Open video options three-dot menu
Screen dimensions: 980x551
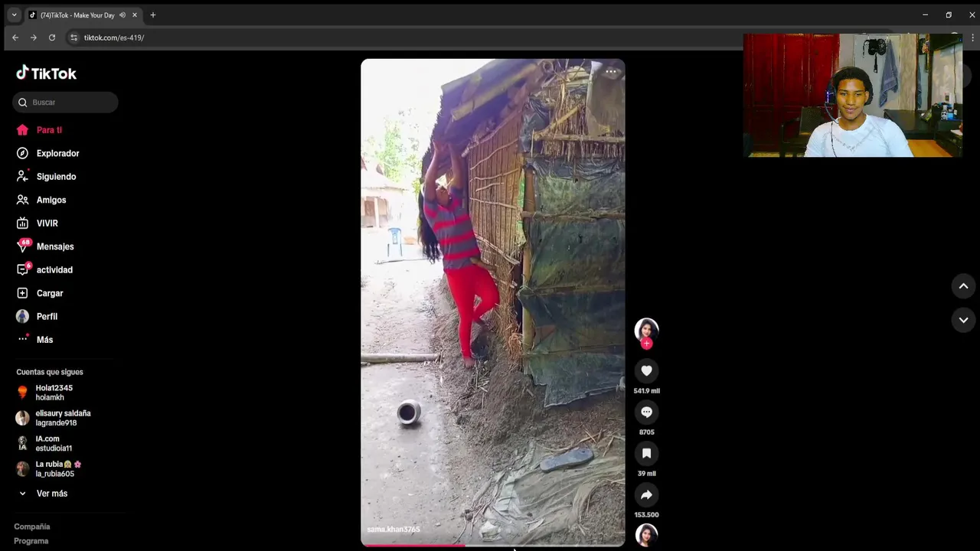pyautogui.click(x=611, y=72)
